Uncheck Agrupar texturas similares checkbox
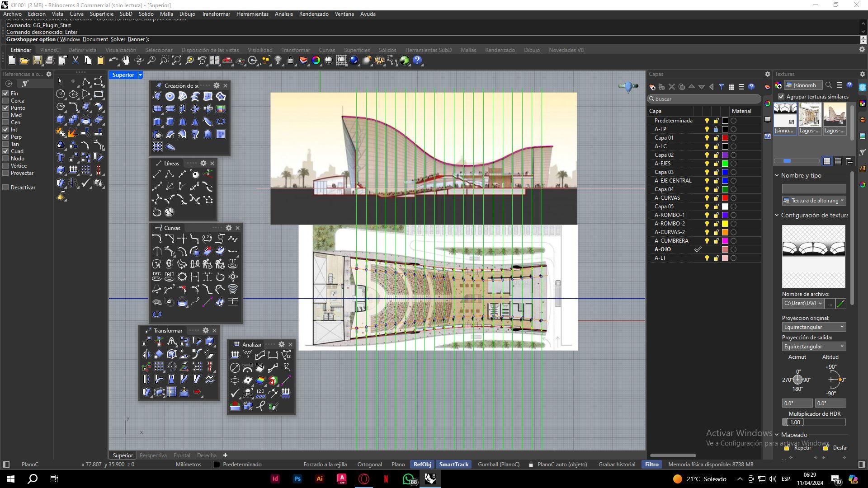This screenshot has height=488, width=868. [781, 97]
